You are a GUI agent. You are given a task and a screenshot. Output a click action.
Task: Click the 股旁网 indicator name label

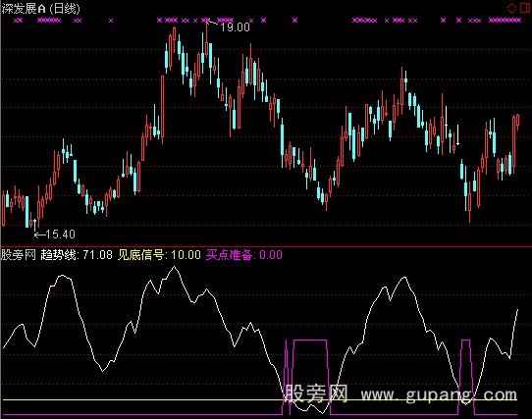click(x=19, y=255)
